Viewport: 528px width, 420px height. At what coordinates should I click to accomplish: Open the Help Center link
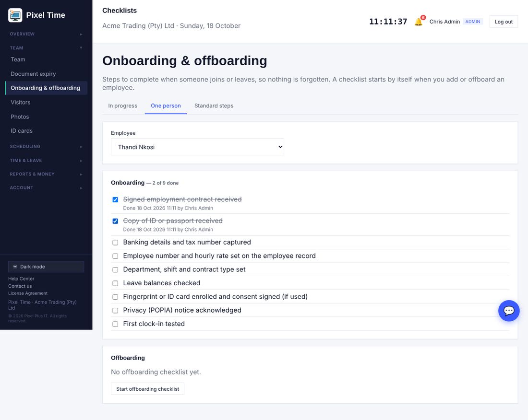[x=21, y=279]
